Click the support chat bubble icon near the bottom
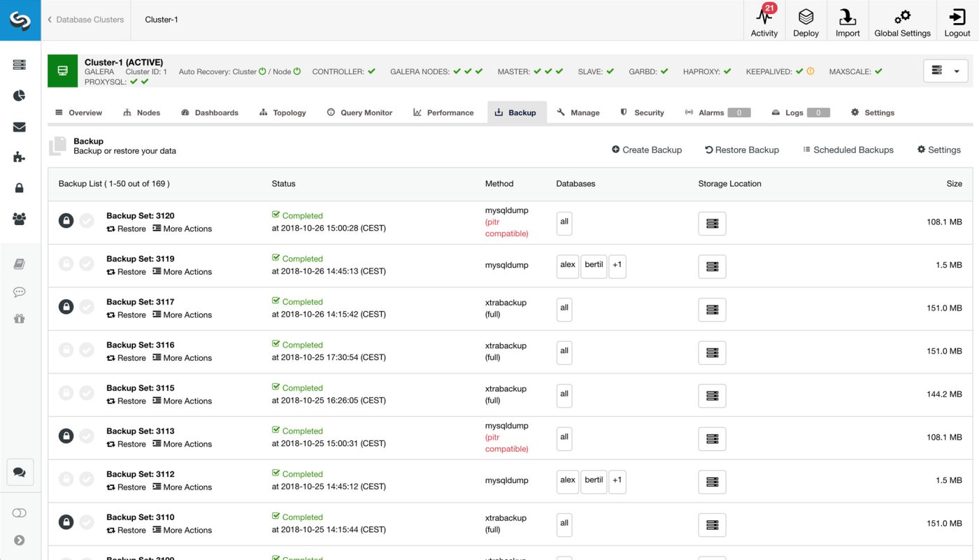 [20, 472]
